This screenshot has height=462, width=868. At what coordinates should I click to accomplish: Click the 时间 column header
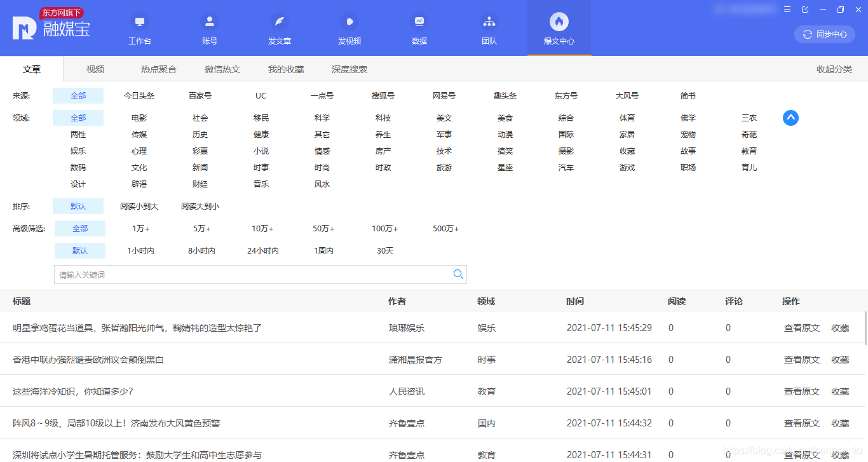(575, 301)
